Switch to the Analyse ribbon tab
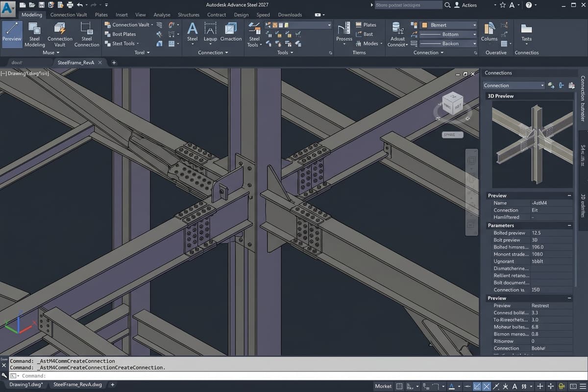The height and width of the screenshot is (392, 588). (162, 15)
